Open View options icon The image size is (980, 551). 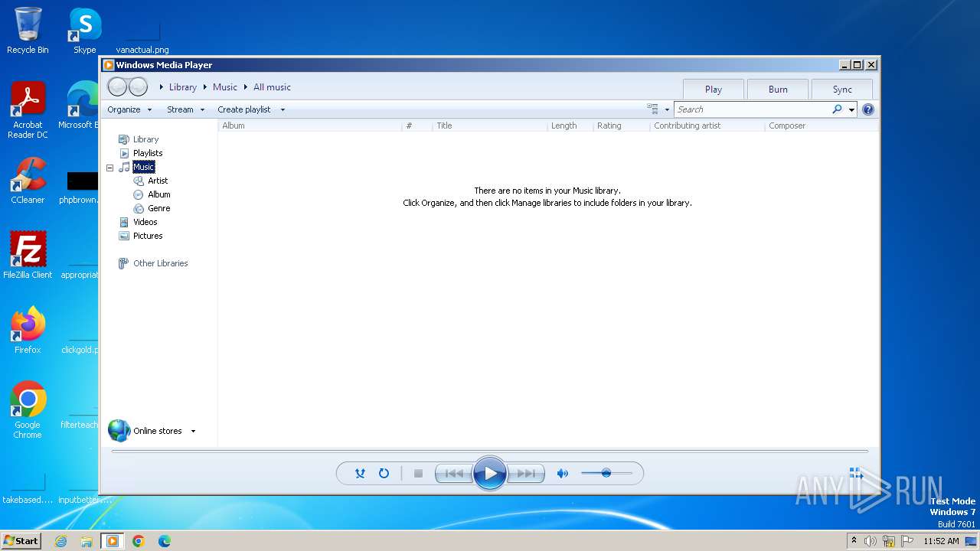point(652,109)
